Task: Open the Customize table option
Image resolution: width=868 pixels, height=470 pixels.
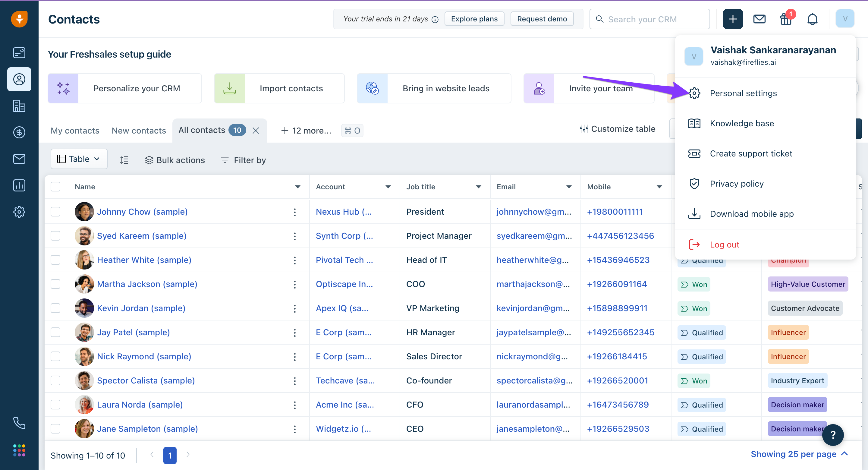Action: click(x=617, y=129)
